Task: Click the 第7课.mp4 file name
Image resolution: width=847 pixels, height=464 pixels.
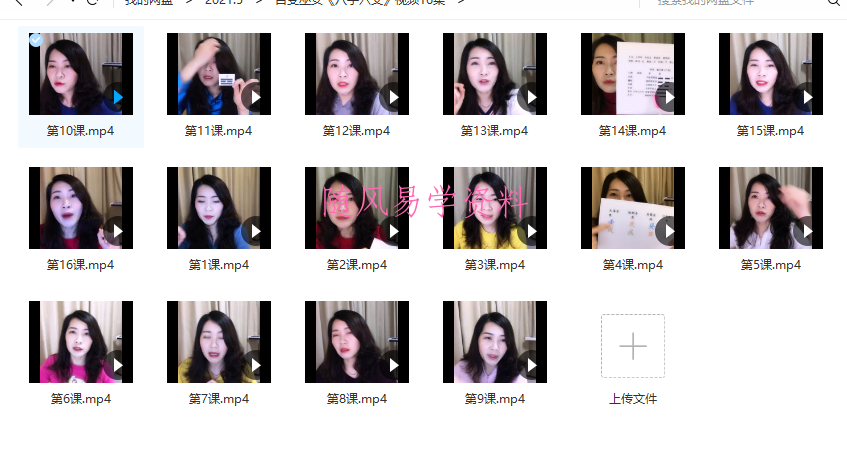Action: click(x=218, y=399)
